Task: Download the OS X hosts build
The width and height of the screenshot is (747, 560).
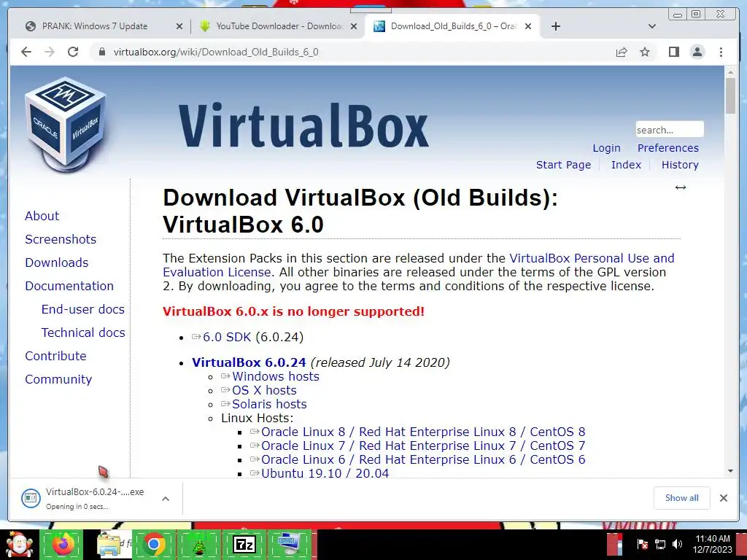Action: [x=264, y=390]
